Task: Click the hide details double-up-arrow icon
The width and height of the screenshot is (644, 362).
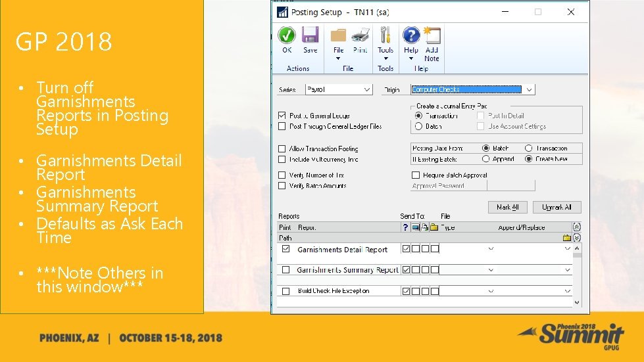Action: pos(577,227)
